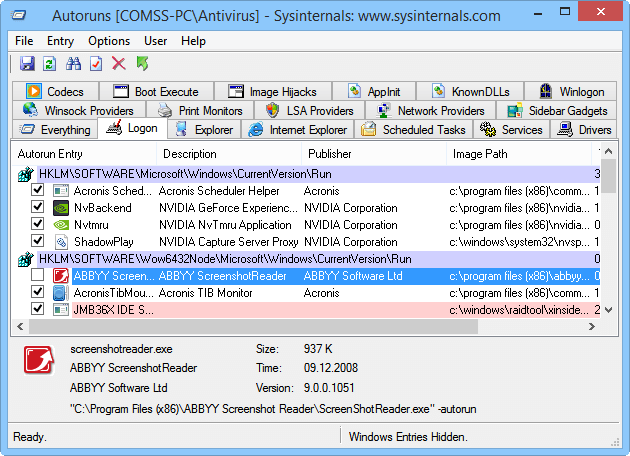Open the Winlogon tab
The image size is (630, 456).
(571, 92)
